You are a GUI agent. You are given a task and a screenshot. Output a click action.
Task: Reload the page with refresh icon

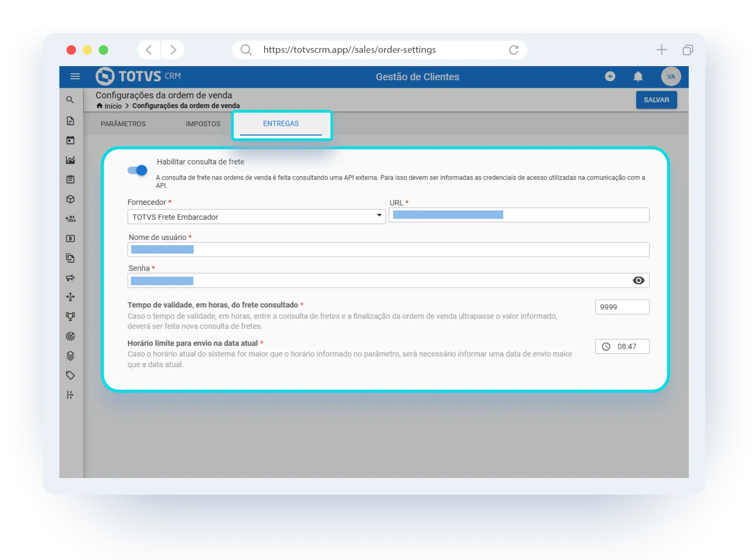tap(513, 50)
